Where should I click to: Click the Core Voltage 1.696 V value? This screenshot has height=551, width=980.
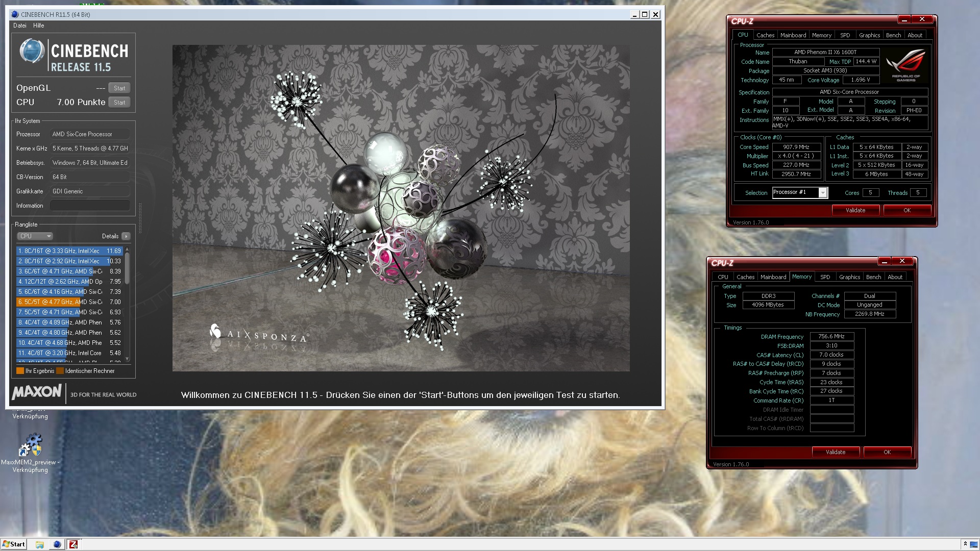[860, 80]
